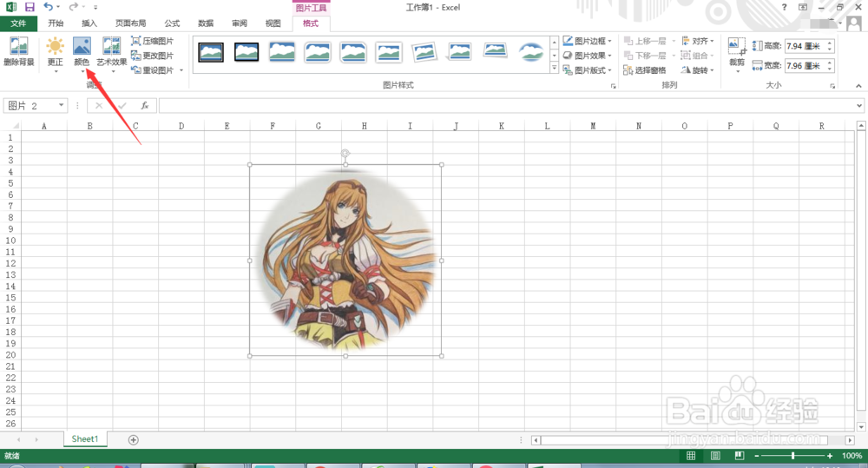Click inside the formula bar
This screenshot has width=868, height=468.
[x=507, y=105]
